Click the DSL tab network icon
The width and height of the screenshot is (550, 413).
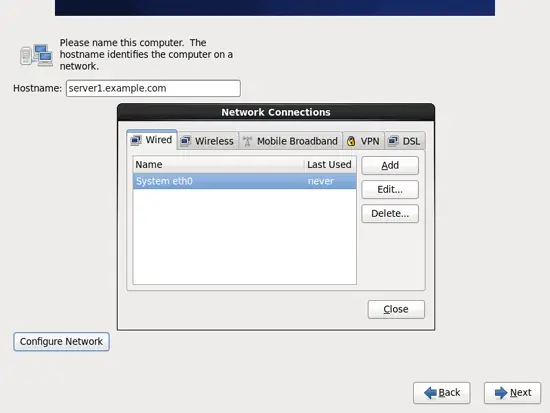393,141
